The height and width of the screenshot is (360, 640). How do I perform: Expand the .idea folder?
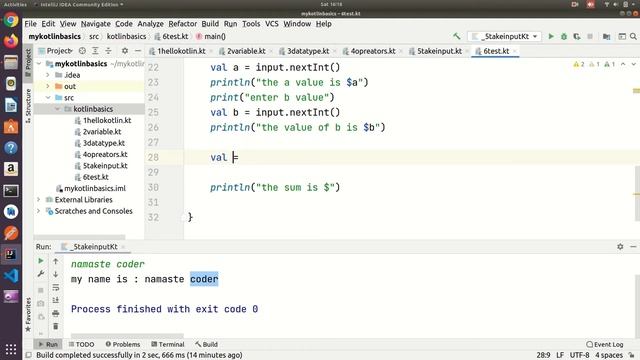pos(48,75)
